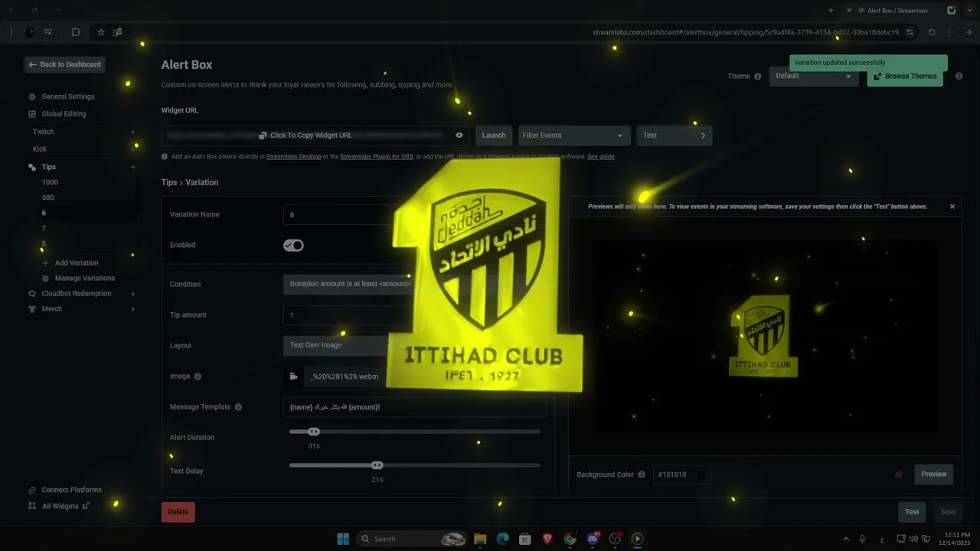Click the Preview button
This screenshot has height=551, width=980.
coord(934,474)
